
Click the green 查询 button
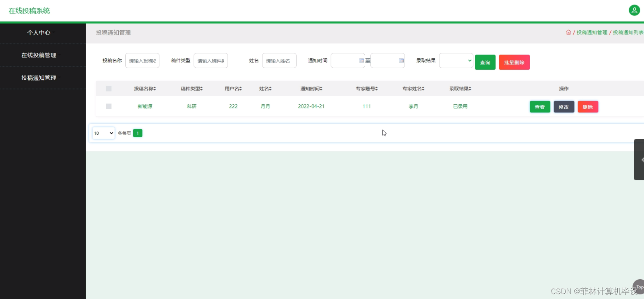tap(485, 62)
